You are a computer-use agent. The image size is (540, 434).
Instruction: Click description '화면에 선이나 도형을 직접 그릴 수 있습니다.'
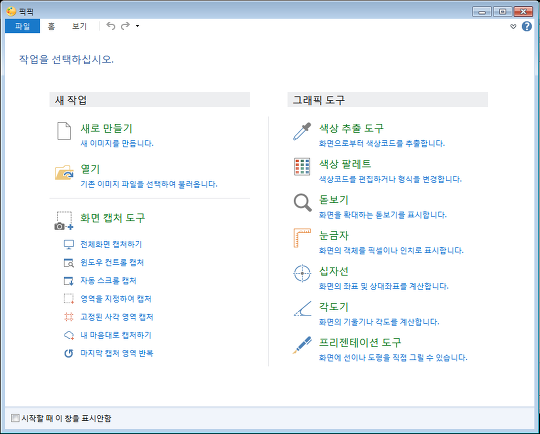393,358
